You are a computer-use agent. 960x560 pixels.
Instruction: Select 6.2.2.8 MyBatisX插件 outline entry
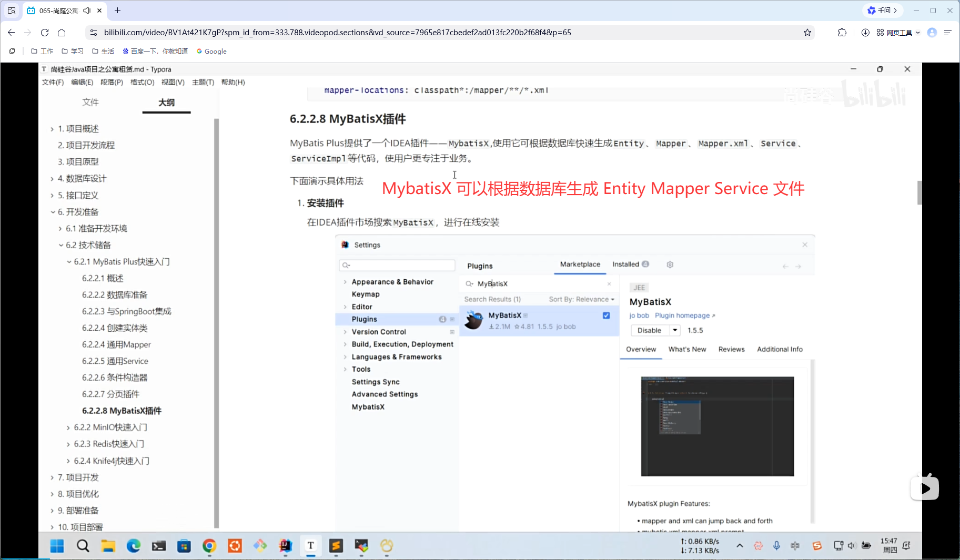(x=122, y=411)
